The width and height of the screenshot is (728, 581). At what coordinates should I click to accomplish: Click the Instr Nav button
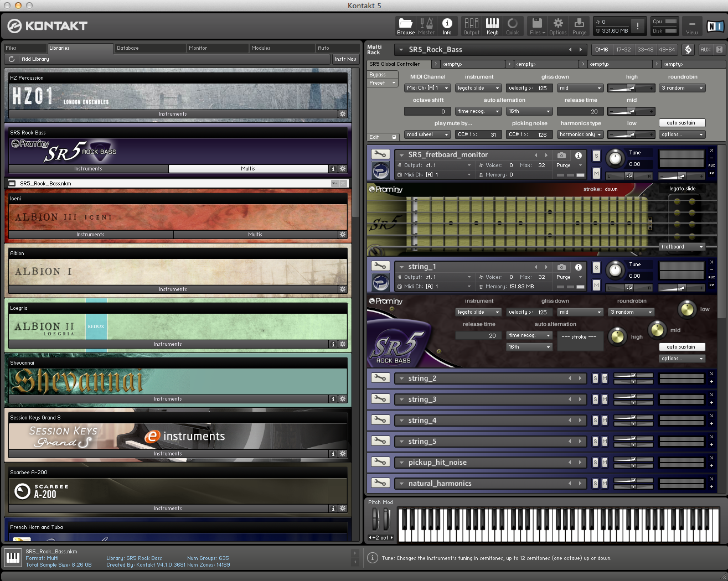tap(345, 59)
